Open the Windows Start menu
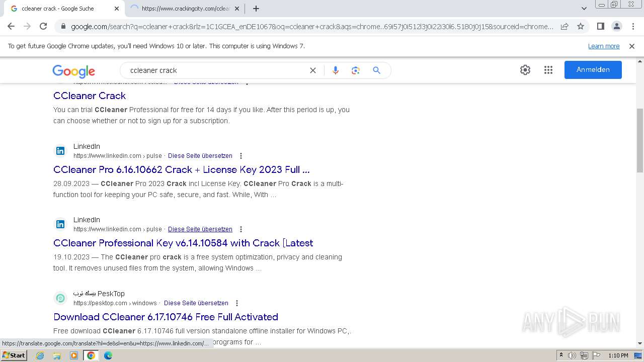This screenshot has width=644, height=362. 14,355
